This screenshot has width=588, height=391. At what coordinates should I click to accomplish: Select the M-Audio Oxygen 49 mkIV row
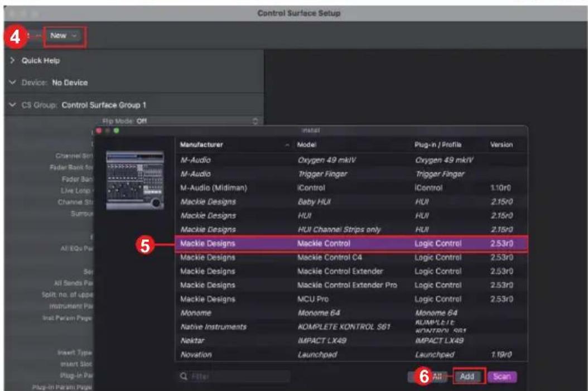tap(351, 160)
